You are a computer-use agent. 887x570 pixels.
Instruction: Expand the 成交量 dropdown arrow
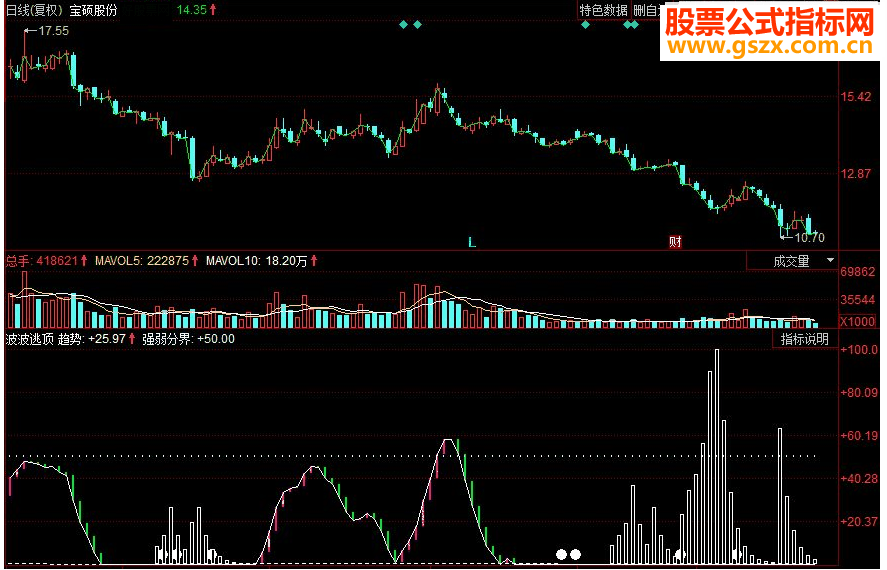[830, 261]
